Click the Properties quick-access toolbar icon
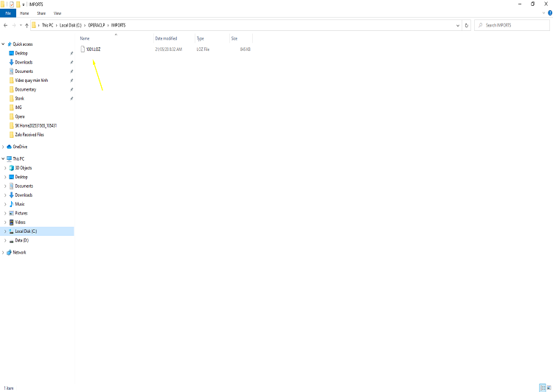This screenshot has height=392, width=553. click(12, 4)
